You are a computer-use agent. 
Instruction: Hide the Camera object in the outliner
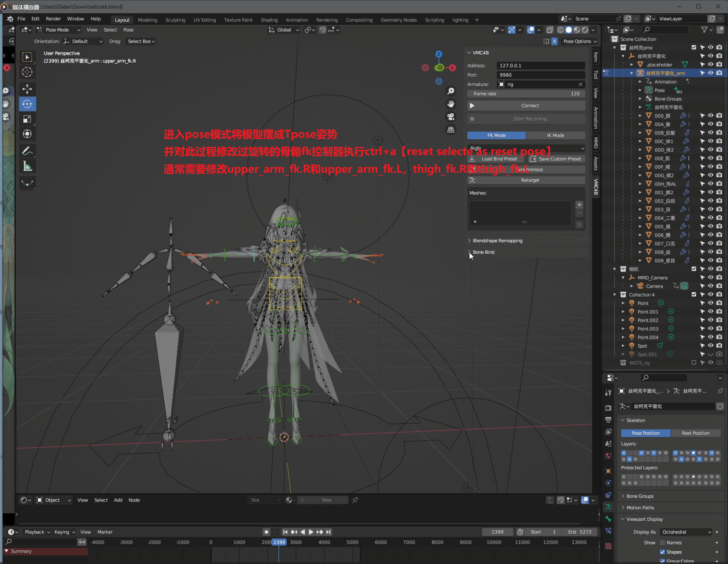coord(710,286)
